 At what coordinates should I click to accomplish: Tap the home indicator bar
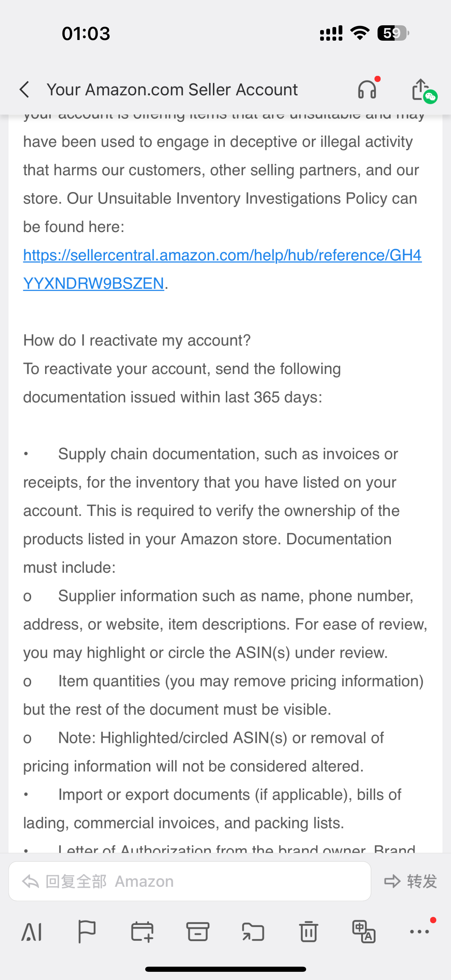pos(225,969)
